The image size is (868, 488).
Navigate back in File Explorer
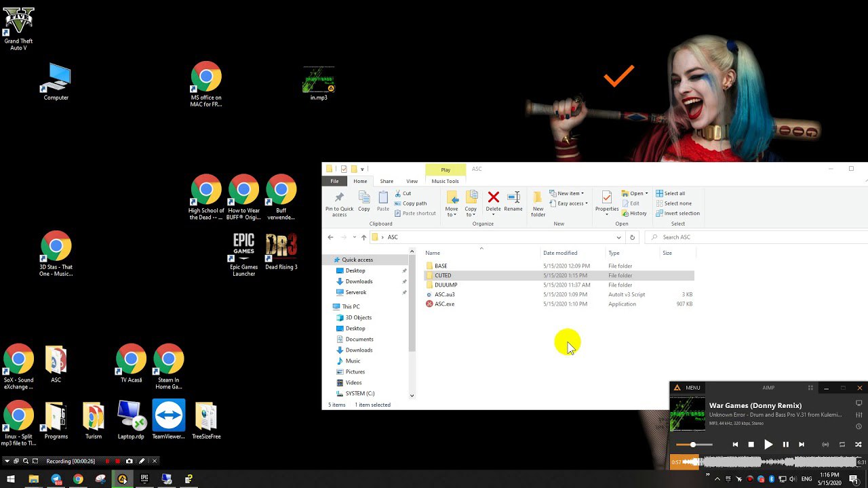[330, 237]
